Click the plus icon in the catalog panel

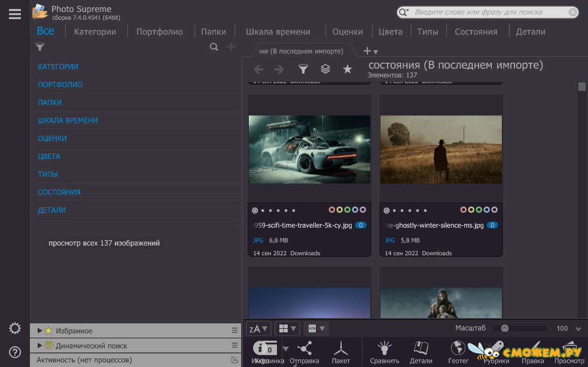coord(231,47)
